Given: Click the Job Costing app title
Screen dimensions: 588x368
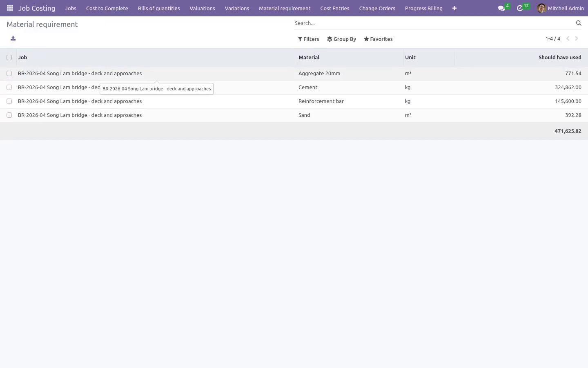Looking at the screenshot, I should coord(37,8).
